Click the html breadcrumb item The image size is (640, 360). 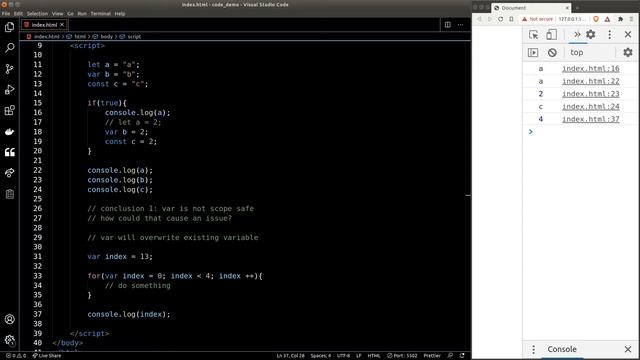coord(80,36)
